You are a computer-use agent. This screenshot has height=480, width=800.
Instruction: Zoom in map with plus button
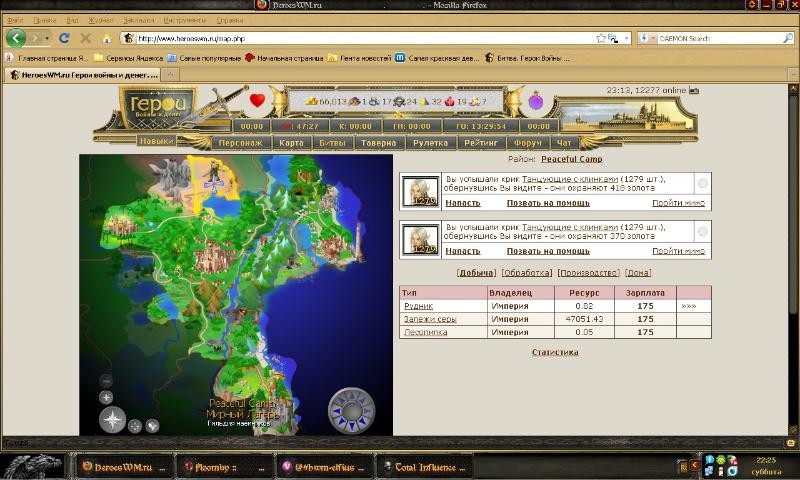(106, 397)
